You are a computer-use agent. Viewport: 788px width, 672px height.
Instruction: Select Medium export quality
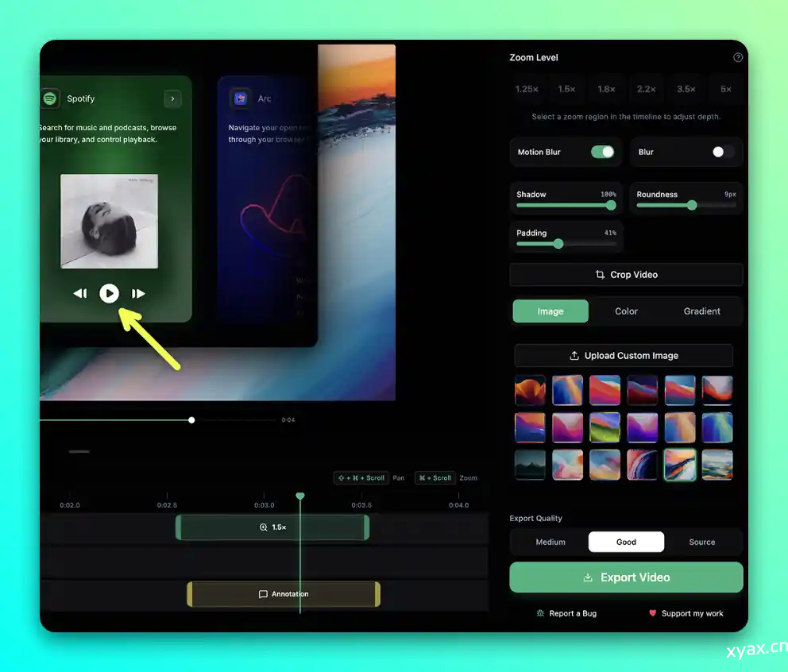coord(550,542)
